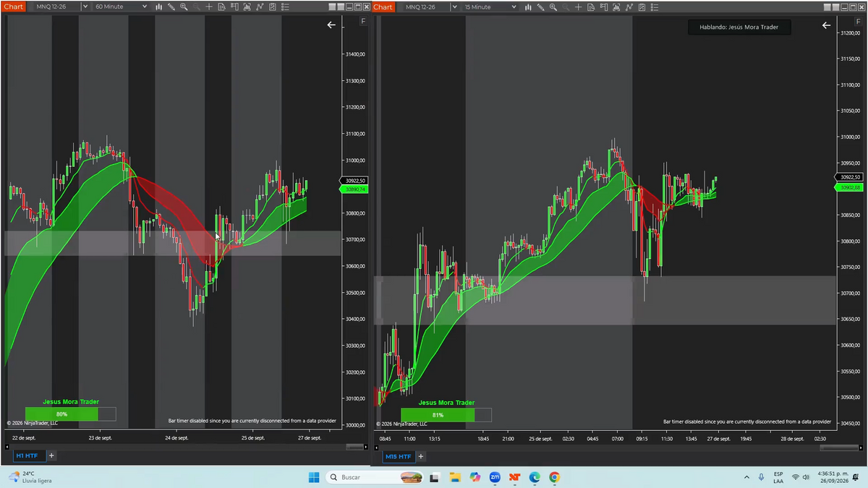Open instrument dropdown arrow beside MNQ 12-26, left chart
This screenshot has height=488, width=868.
tap(85, 7)
